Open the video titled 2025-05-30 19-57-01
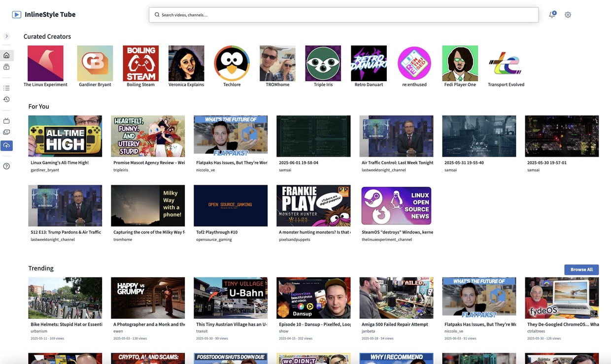 pos(547,163)
